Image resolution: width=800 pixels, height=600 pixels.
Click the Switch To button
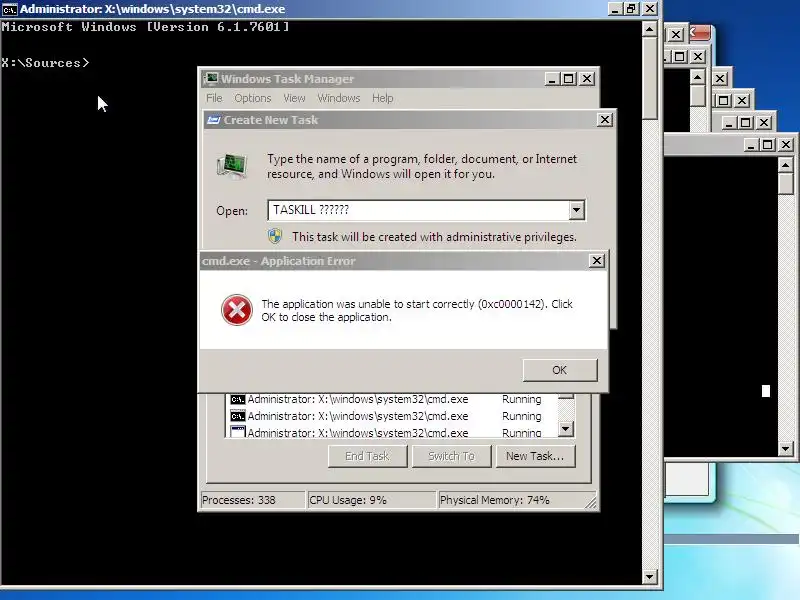tap(452, 456)
